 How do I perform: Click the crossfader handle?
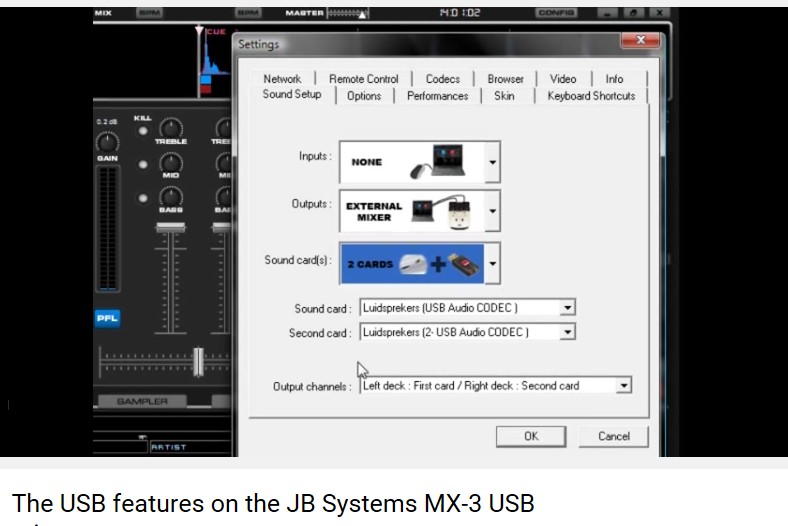[x=199, y=361]
